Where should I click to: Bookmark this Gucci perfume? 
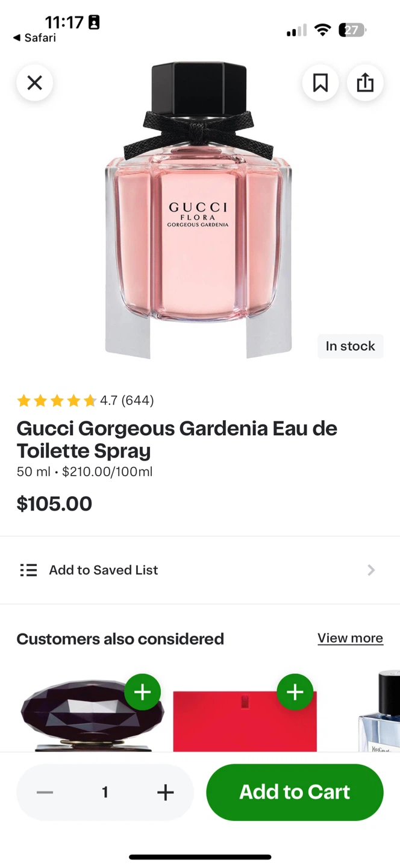click(320, 83)
